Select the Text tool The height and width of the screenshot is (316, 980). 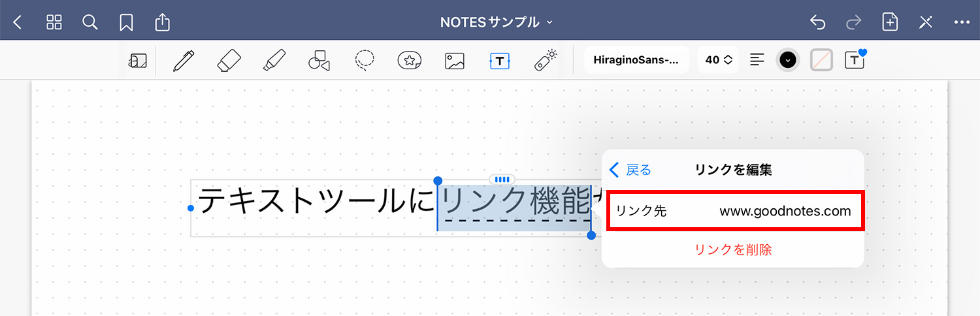coord(500,61)
